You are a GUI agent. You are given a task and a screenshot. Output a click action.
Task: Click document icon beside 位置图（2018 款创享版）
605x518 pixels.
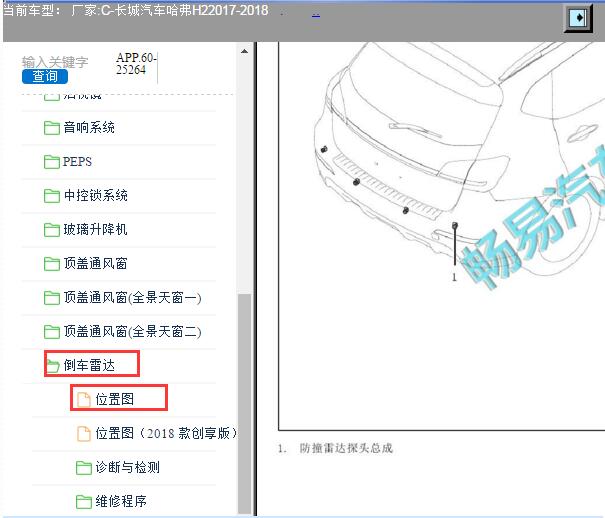pos(83,434)
